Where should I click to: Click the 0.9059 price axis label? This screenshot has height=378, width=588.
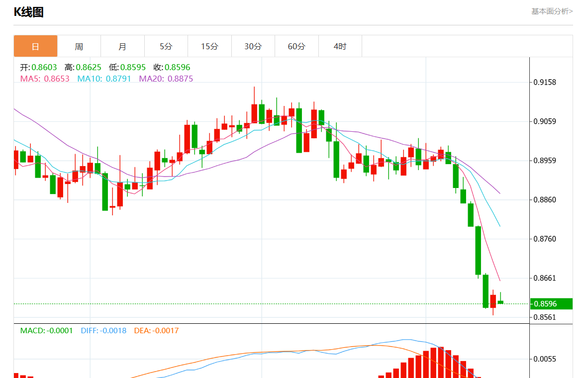point(545,121)
